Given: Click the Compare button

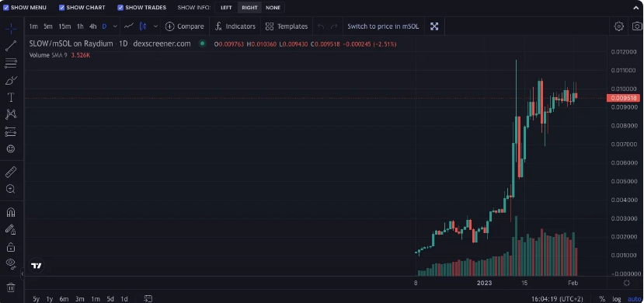Looking at the screenshot, I should click(x=184, y=26).
